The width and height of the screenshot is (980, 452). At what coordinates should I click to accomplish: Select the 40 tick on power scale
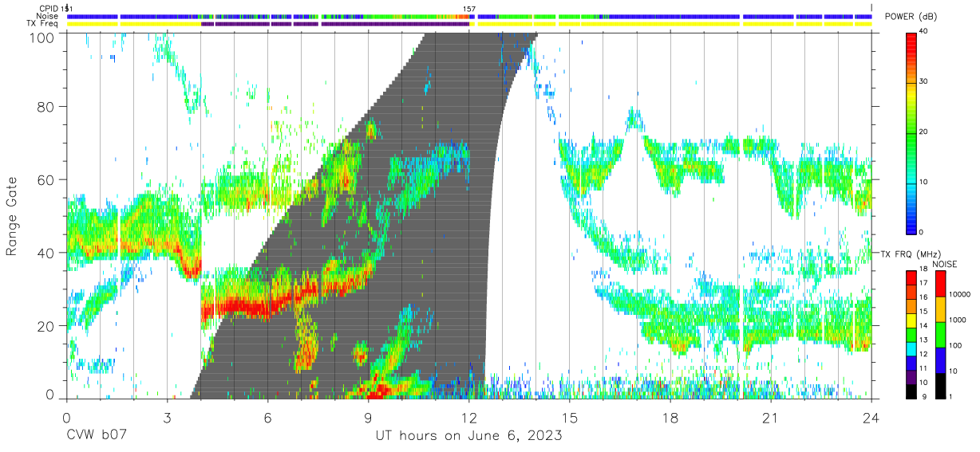pos(924,32)
